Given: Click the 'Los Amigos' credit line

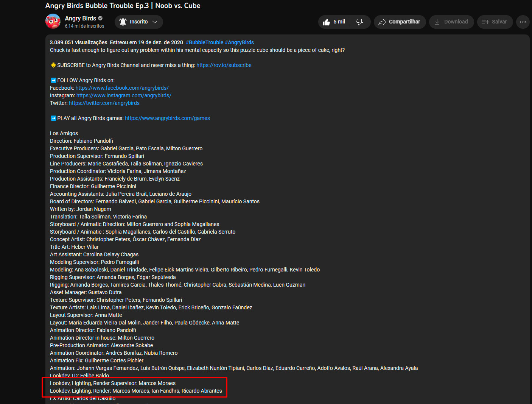Looking at the screenshot, I should point(64,133).
